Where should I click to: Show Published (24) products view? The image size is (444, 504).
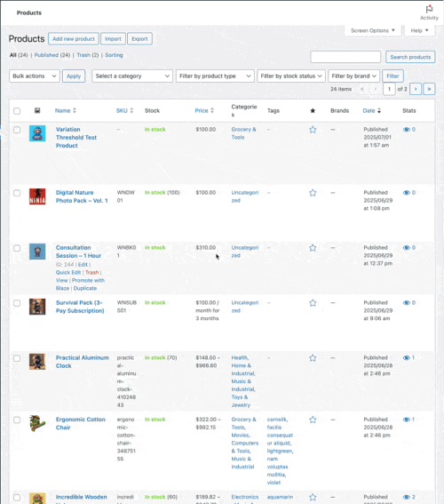click(x=52, y=55)
